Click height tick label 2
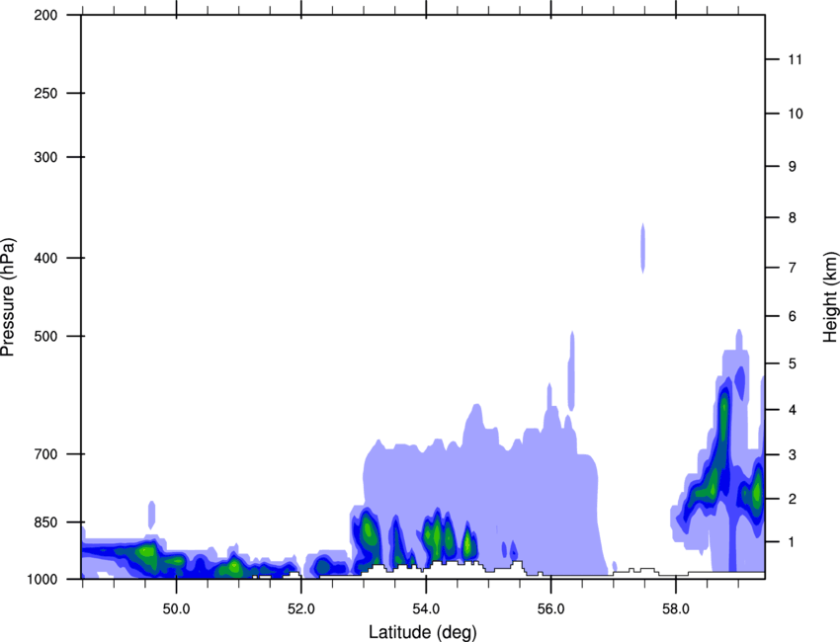Viewport: 840px width, 642px height. (793, 499)
